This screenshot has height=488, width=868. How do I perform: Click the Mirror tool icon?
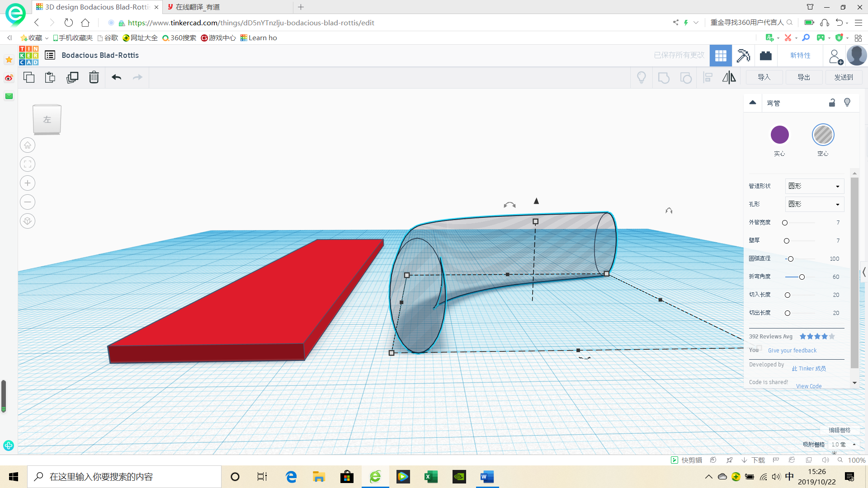point(729,78)
